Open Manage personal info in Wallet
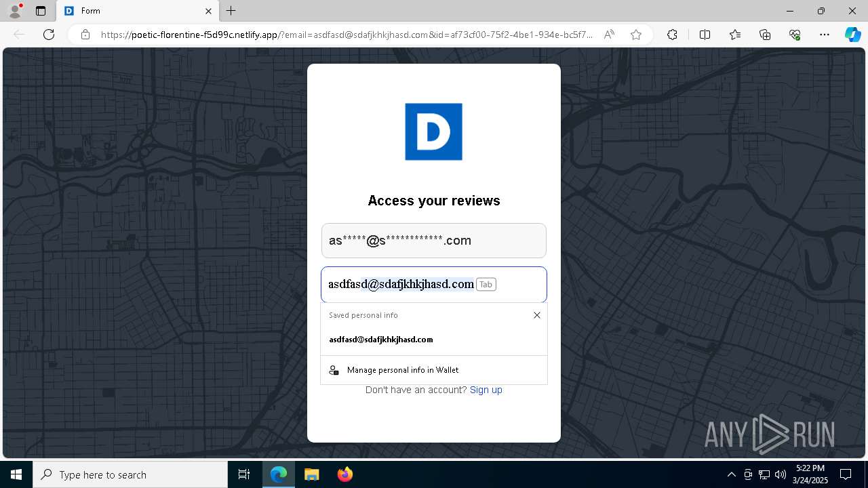The width and height of the screenshot is (868, 488). [x=434, y=370]
